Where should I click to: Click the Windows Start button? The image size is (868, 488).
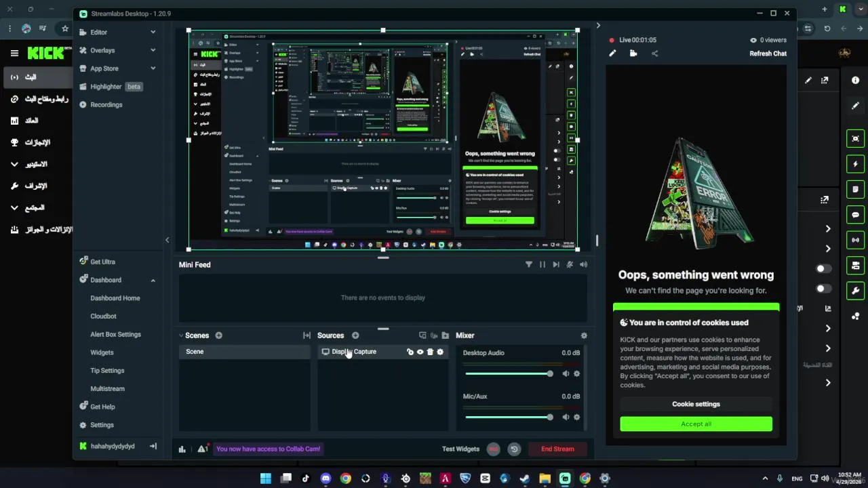click(266, 479)
